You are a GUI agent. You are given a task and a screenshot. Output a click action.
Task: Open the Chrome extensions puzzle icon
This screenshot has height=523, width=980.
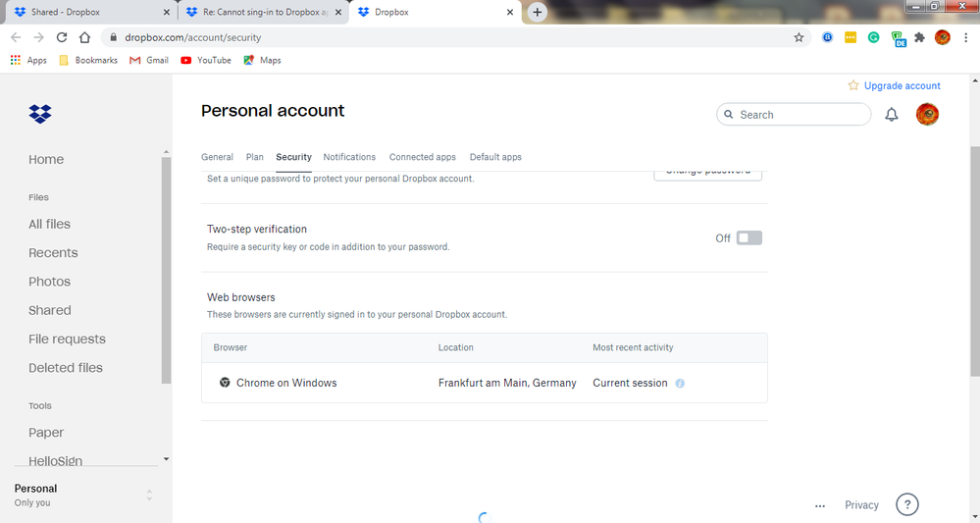tap(919, 37)
